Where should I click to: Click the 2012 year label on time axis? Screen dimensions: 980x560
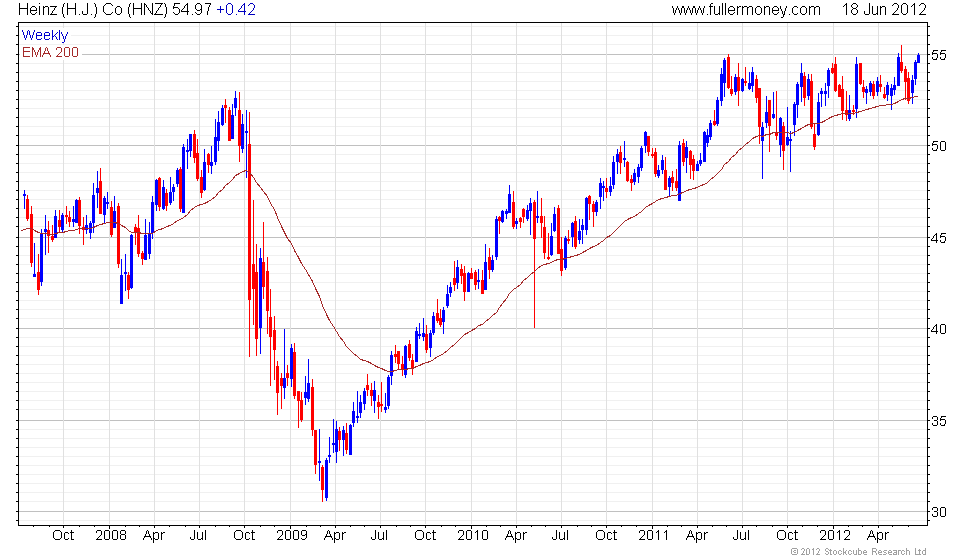click(835, 536)
